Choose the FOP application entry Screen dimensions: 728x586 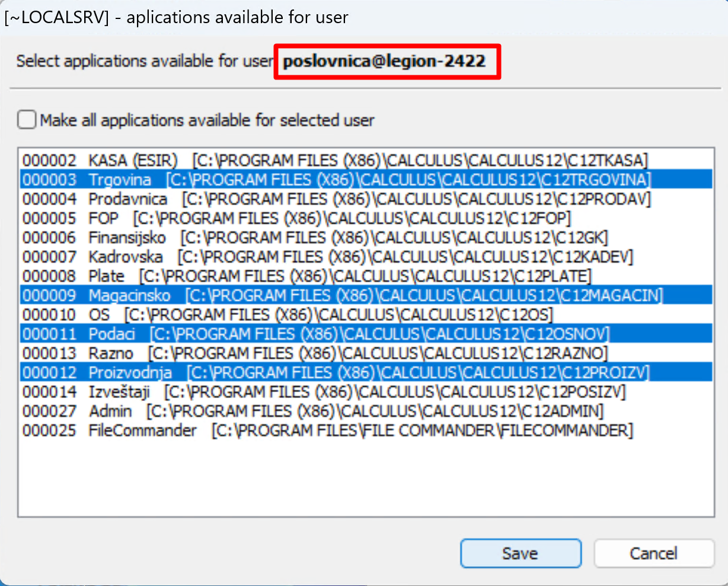click(x=104, y=218)
